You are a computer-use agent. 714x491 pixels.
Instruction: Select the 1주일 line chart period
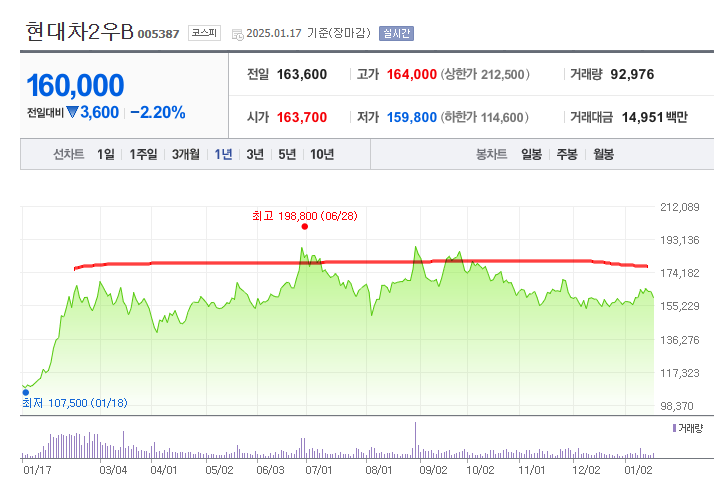[x=143, y=154]
